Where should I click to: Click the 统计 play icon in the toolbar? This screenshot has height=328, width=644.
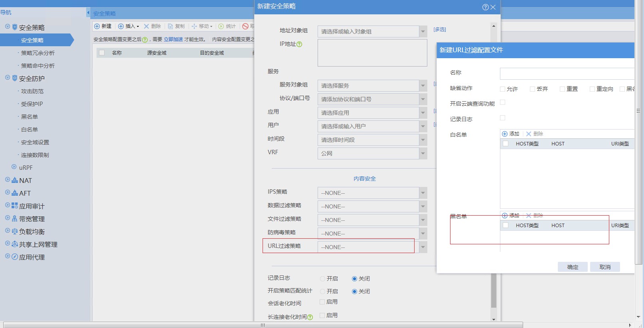tap(221, 26)
